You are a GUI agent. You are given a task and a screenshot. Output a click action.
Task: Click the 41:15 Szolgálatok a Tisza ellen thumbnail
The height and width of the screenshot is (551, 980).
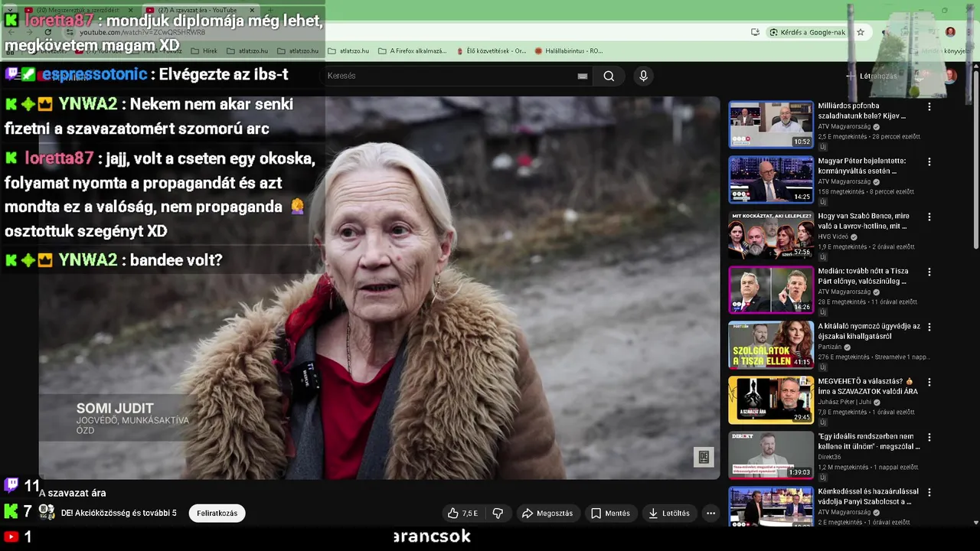click(771, 344)
